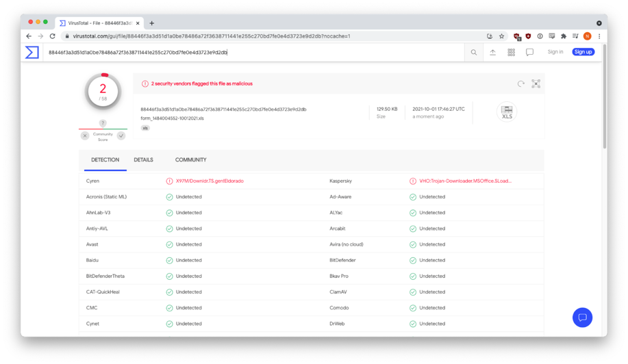Click the browser address bar URL

point(212,36)
